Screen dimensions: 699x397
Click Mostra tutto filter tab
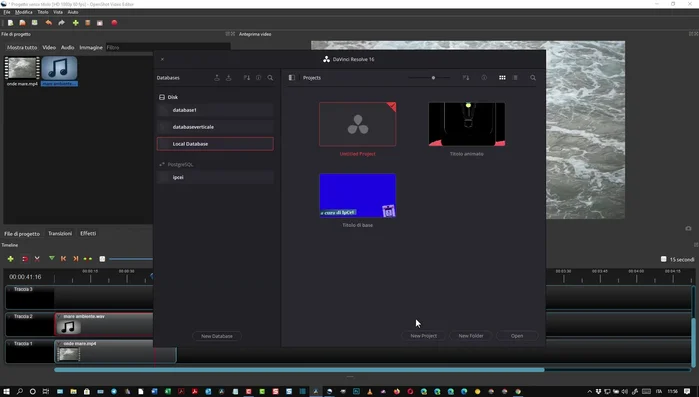(x=22, y=47)
